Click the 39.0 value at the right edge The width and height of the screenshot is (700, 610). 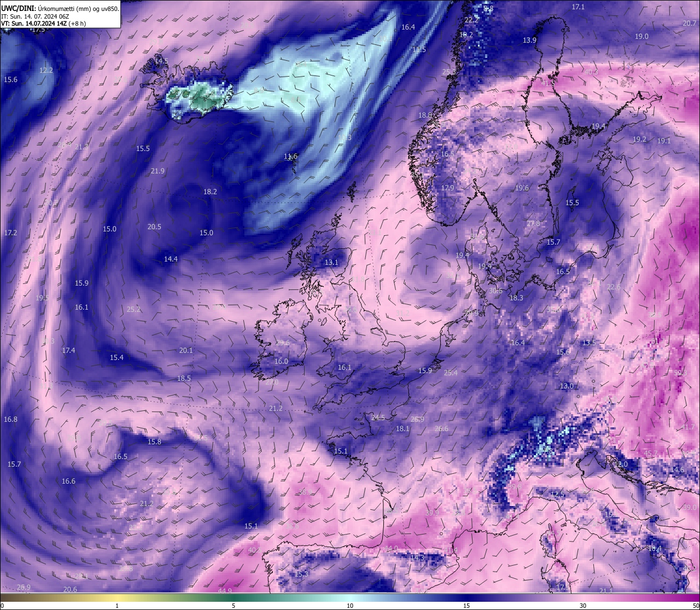click(690, 507)
